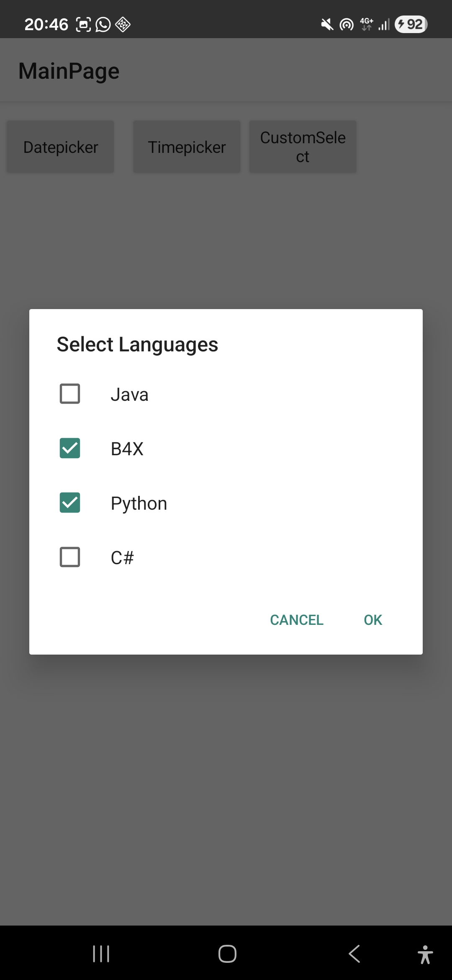
Task: Tap the Python label in list
Action: coord(139,503)
